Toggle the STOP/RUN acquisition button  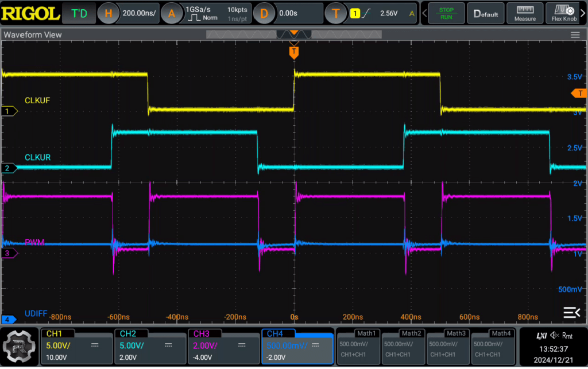pyautogui.click(x=446, y=14)
